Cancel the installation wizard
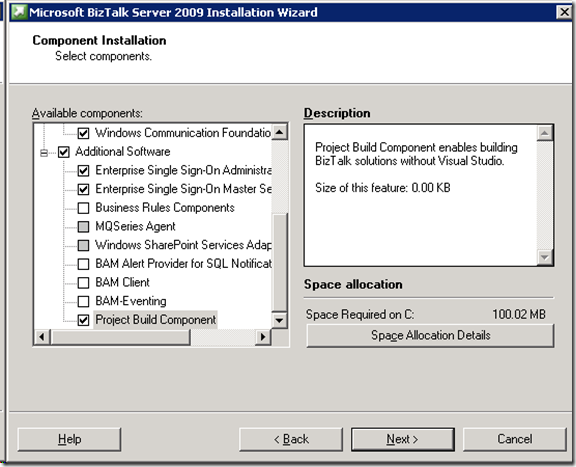The height and width of the screenshot is (467, 576). (x=515, y=439)
